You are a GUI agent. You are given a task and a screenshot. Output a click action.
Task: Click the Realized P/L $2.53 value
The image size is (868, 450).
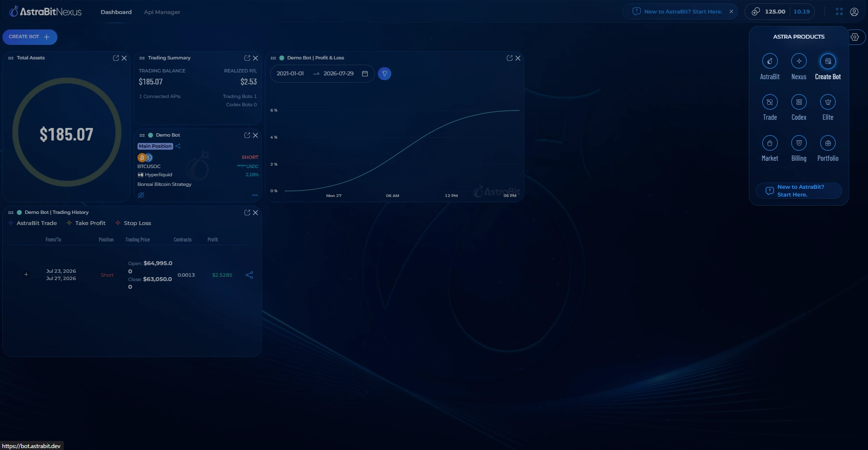coord(248,82)
